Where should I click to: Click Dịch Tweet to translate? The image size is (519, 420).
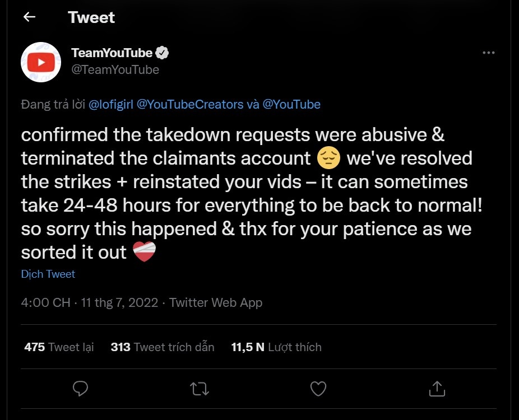click(x=48, y=274)
